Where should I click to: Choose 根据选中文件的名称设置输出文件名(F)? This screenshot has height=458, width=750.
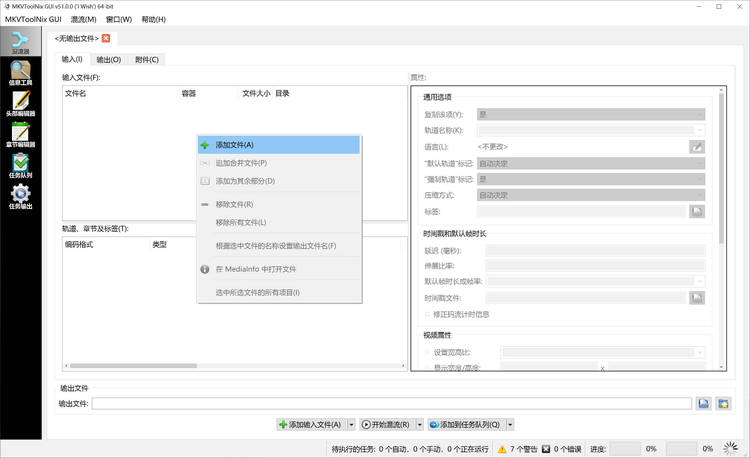pos(279,246)
